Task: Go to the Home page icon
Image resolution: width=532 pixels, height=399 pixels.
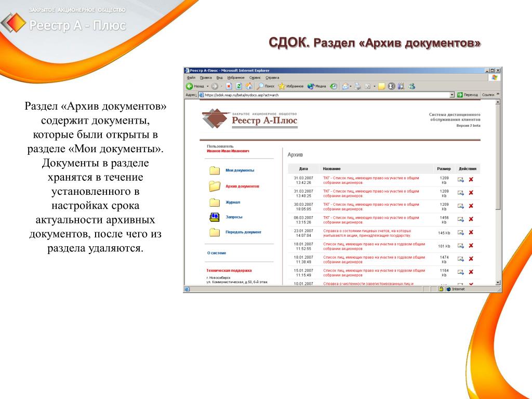Action: pyautogui.click(x=249, y=86)
